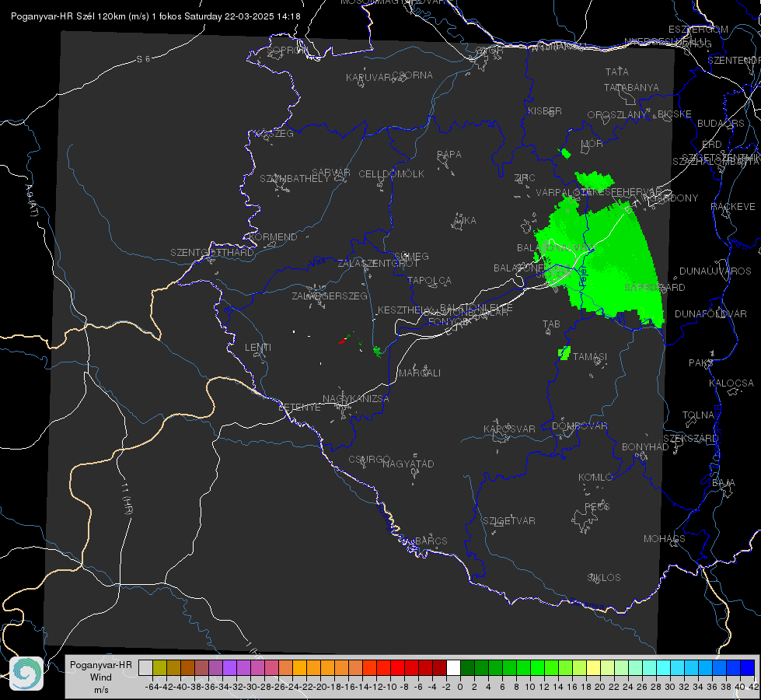Click the MARCALI town label
The height and width of the screenshot is (700, 761).
pyautogui.click(x=420, y=373)
